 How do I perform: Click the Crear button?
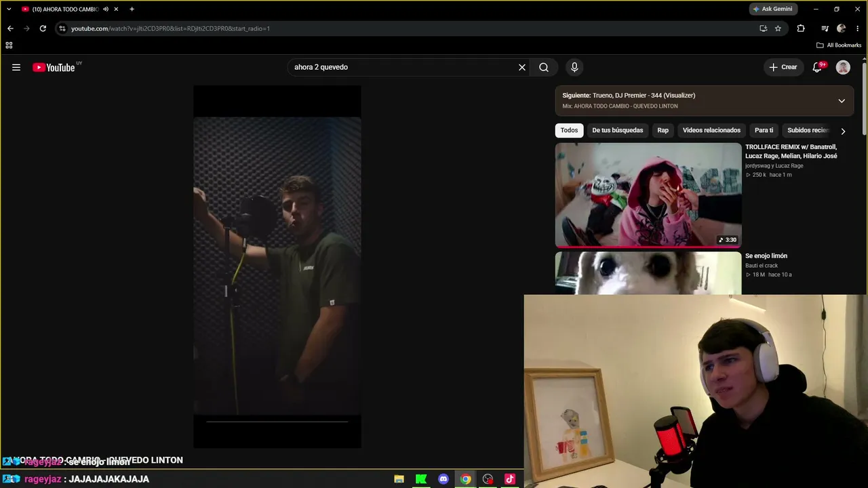pos(783,67)
